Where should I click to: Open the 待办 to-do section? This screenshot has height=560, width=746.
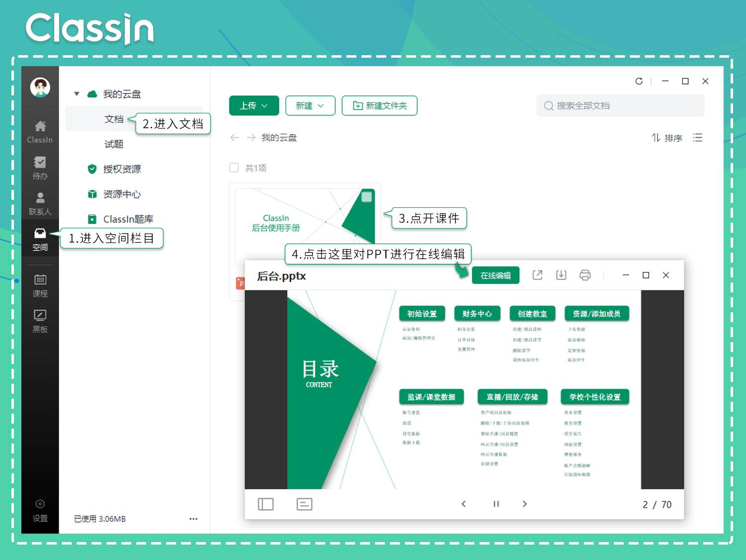40,168
